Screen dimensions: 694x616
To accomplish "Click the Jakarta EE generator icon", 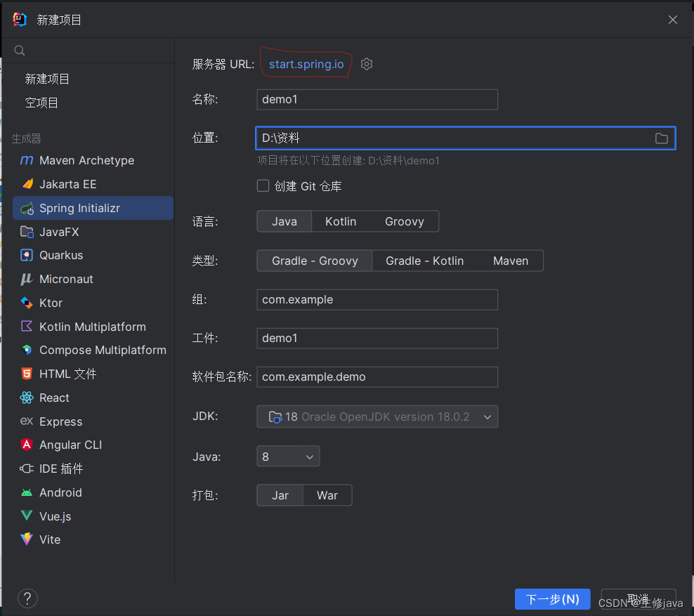I will tap(27, 184).
